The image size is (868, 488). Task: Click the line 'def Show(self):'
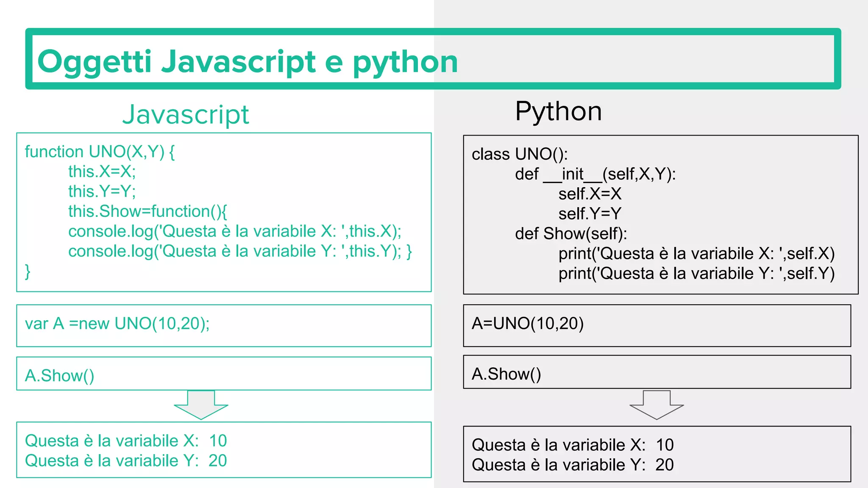pyautogui.click(x=571, y=233)
